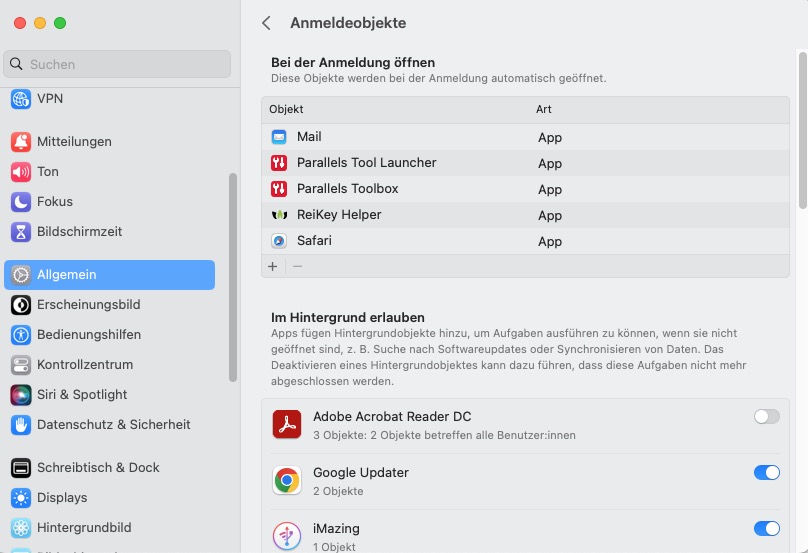Image resolution: width=808 pixels, height=553 pixels.
Task: Go to Kontrollzentrum settings
Action: click(85, 364)
